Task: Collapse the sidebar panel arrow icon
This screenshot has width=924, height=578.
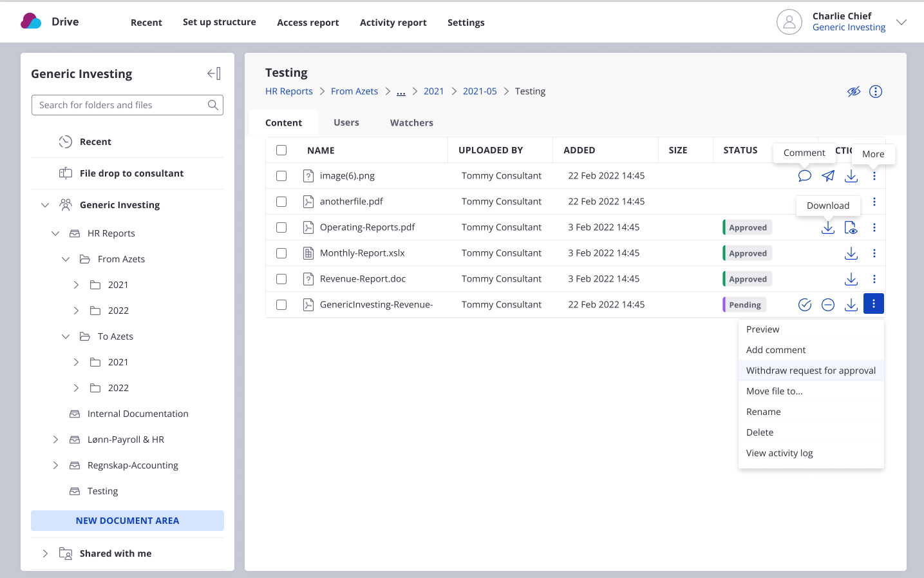Action: coord(214,73)
